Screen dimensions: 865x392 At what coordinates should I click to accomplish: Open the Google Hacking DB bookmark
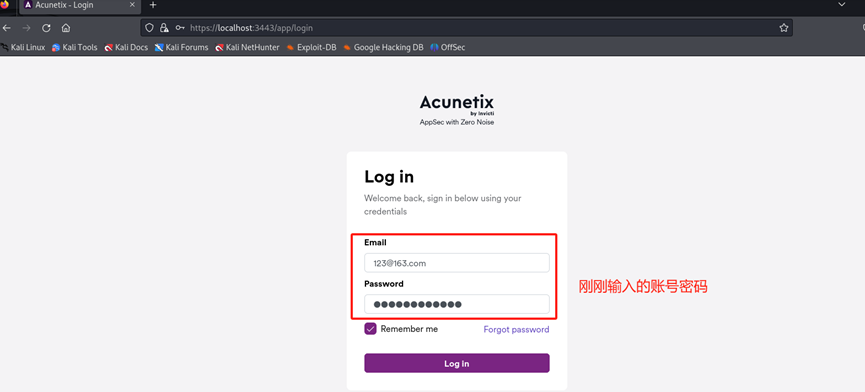tap(383, 47)
